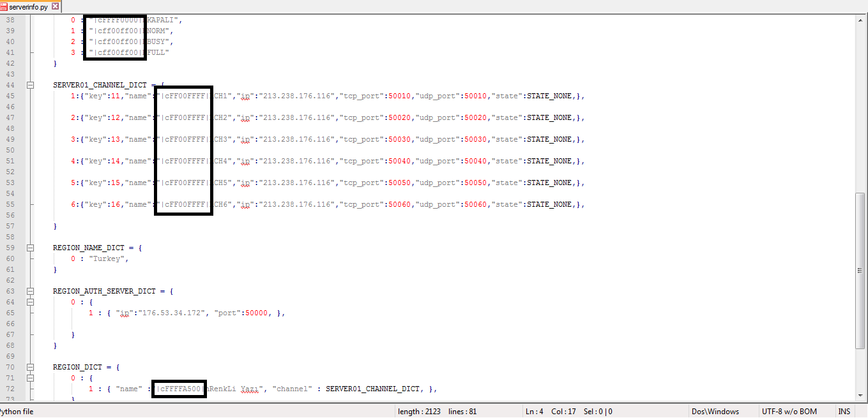
Task: Collapse the SERVER01_CHANNEL_DICT fold marker on line 44
Action: pyautogui.click(x=30, y=85)
